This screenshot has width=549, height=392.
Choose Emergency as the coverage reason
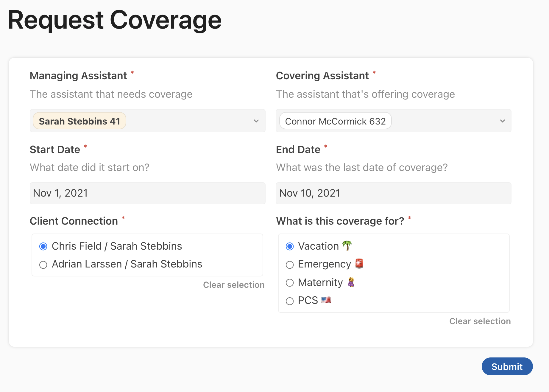[290, 265]
